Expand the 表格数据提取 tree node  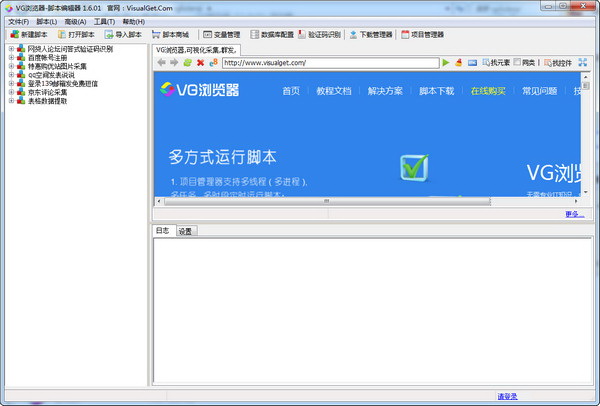11,101
